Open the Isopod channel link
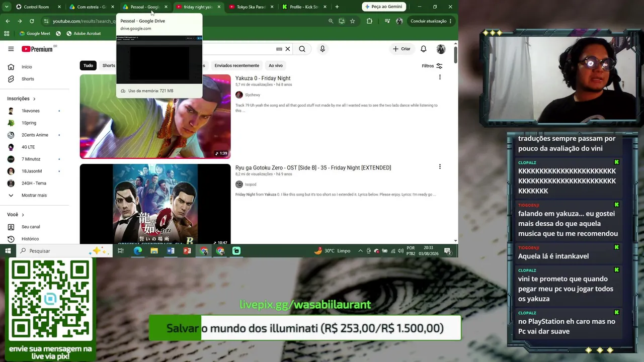This screenshot has height=362, width=644. [250, 185]
